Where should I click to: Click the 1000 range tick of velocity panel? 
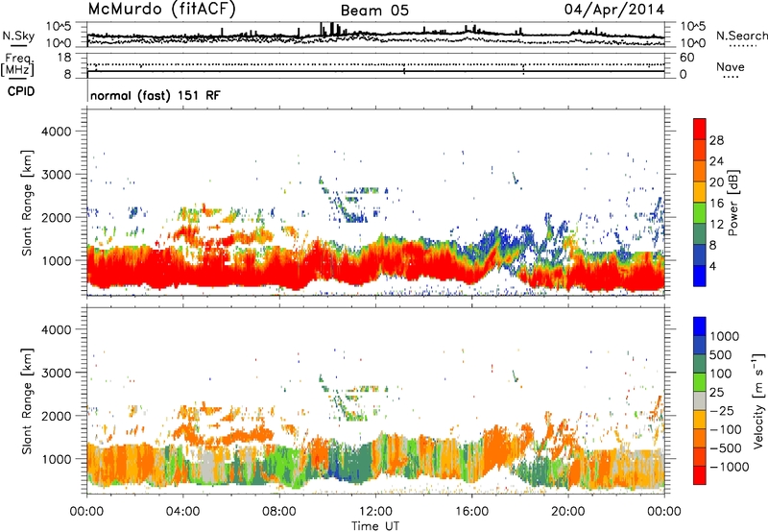coord(57,459)
